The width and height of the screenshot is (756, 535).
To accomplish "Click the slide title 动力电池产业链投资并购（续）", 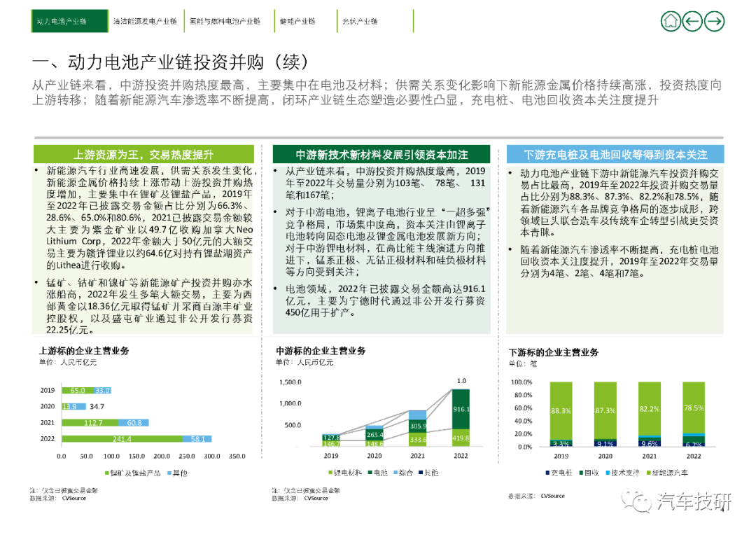I will click(169, 62).
